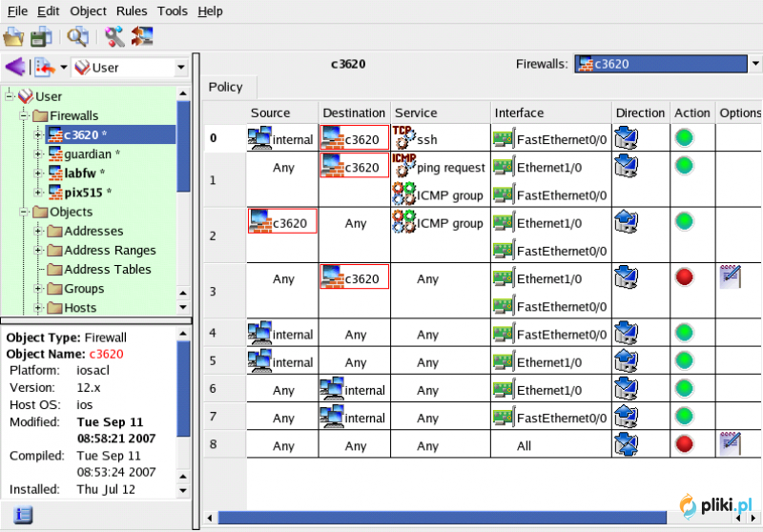
Task: Expand the Addresses folder
Action: [38, 231]
